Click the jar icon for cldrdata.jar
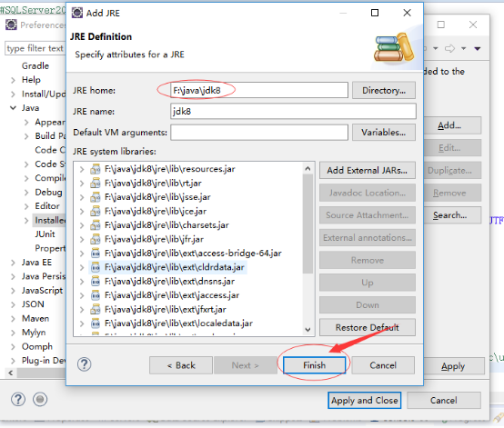The width and height of the screenshot is (504, 428). (96, 267)
